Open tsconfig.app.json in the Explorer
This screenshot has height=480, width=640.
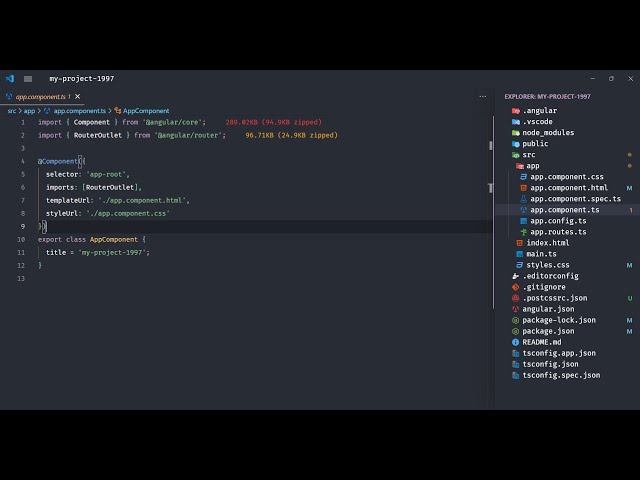tap(558, 353)
